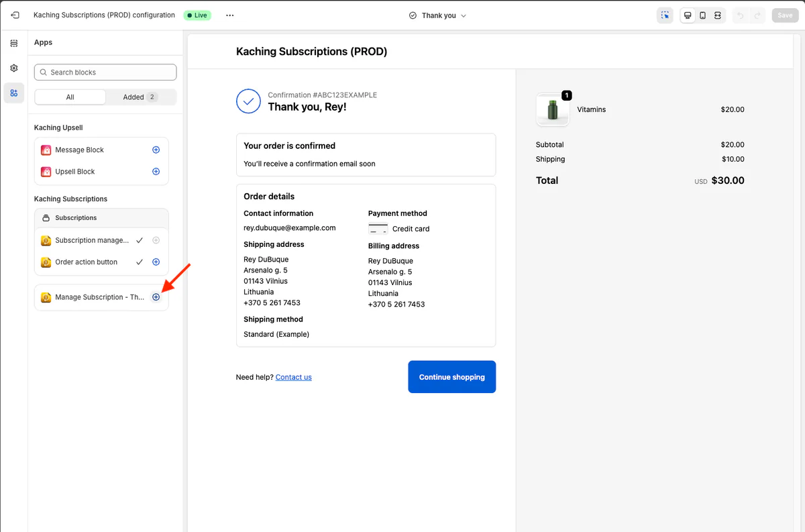This screenshot has width=805, height=532.
Task: Click the Subscriptions header icon
Action: click(x=46, y=218)
